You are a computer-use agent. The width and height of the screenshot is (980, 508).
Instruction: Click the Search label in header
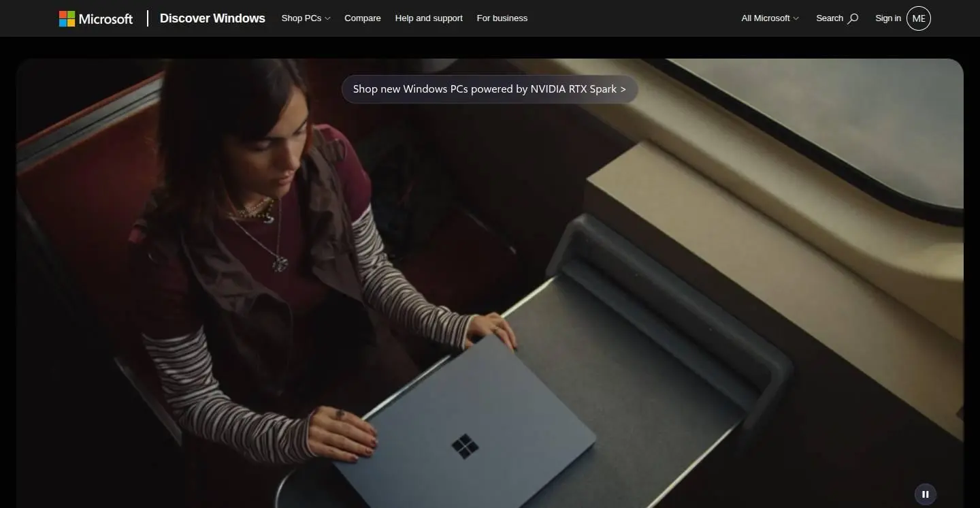click(830, 18)
